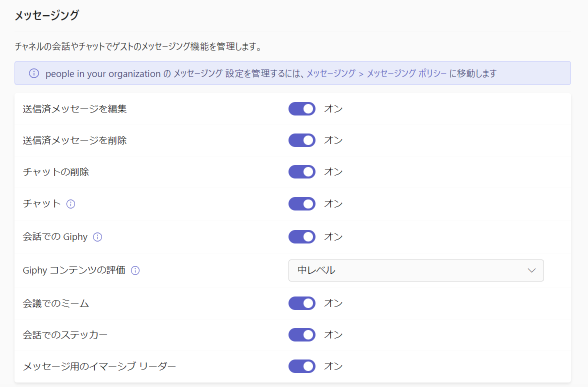Click the info icon in the banner
Viewport: 588px width, 387px height.
34,73
